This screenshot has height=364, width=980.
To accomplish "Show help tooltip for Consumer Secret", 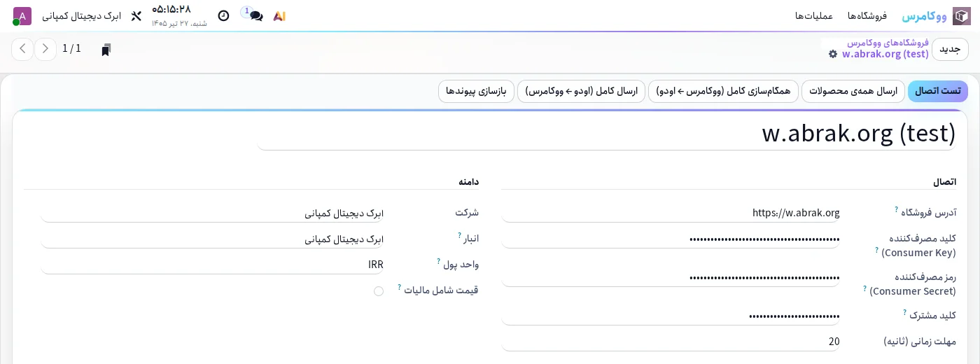I will 865,288.
